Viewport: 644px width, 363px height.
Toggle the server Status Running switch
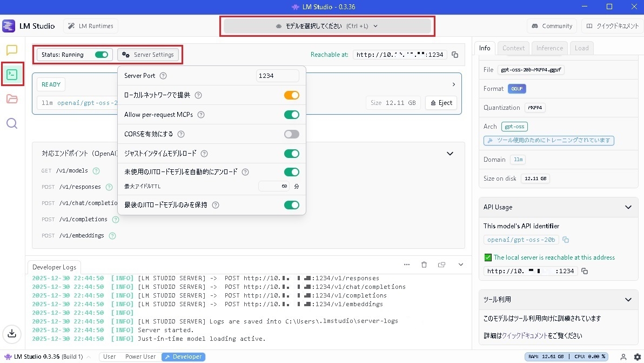click(101, 55)
